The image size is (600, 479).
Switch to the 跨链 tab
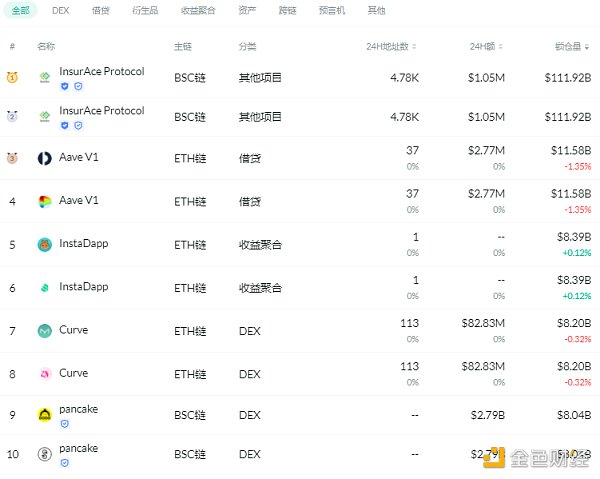[x=287, y=10]
